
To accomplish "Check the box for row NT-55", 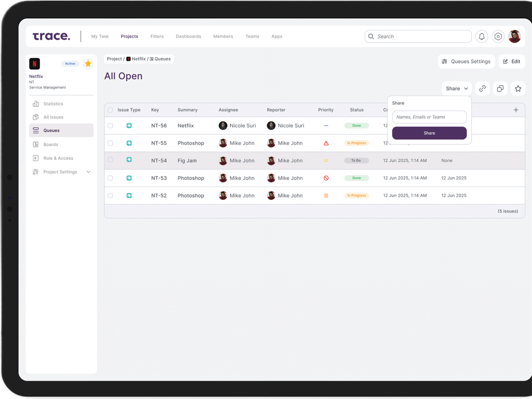I will point(110,143).
